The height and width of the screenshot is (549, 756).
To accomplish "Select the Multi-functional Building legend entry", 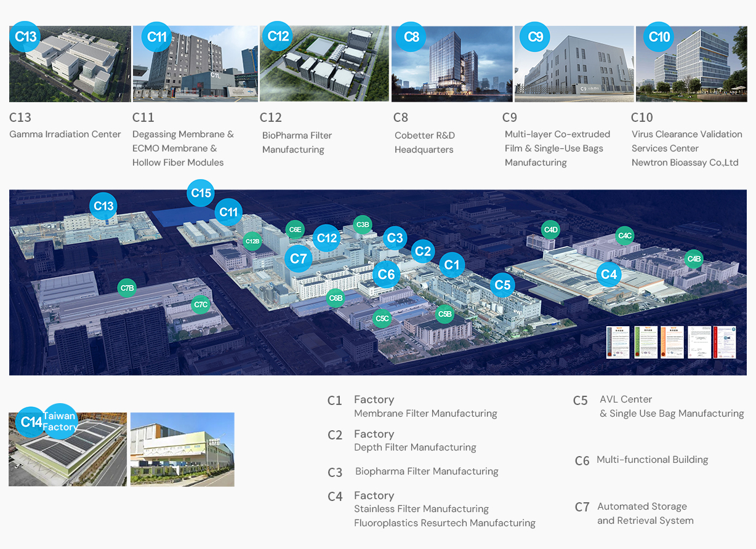I will tap(652, 460).
